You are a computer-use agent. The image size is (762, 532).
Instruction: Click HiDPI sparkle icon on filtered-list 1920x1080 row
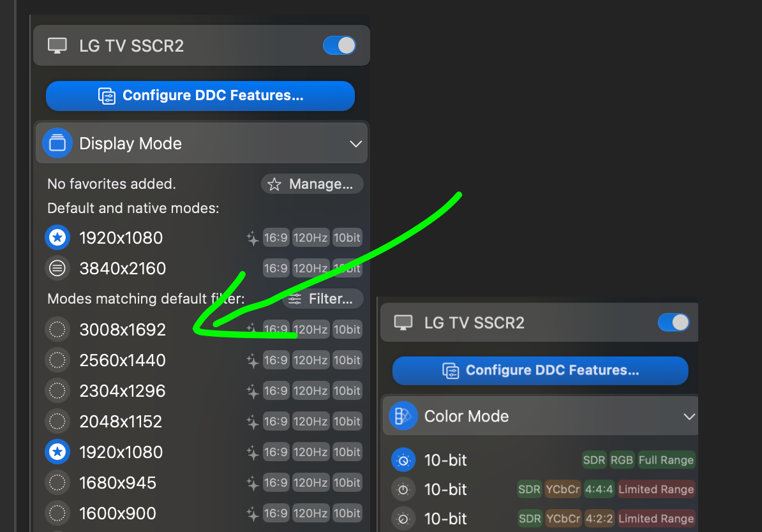coord(252,452)
